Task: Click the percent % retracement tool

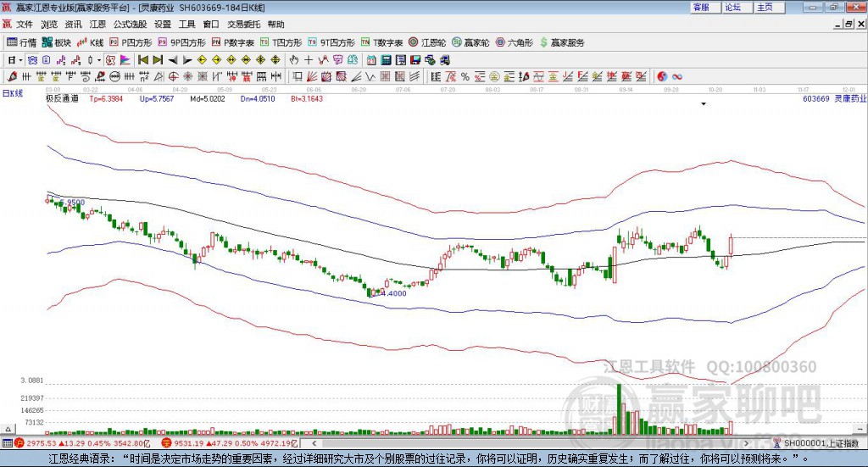Action: pyautogui.click(x=465, y=77)
